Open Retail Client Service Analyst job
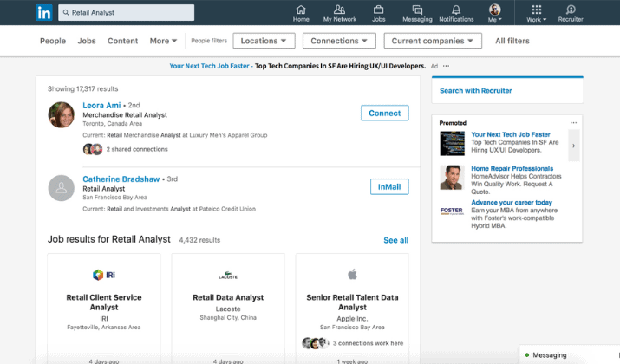The height and width of the screenshot is (364, 620). coord(104,302)
